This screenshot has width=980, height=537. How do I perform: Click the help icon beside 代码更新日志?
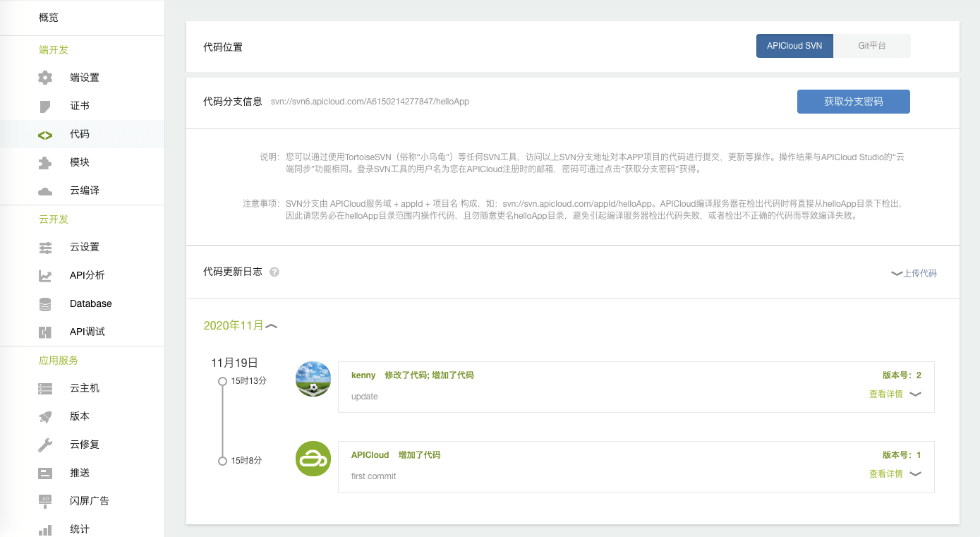[x=275, y=272]
